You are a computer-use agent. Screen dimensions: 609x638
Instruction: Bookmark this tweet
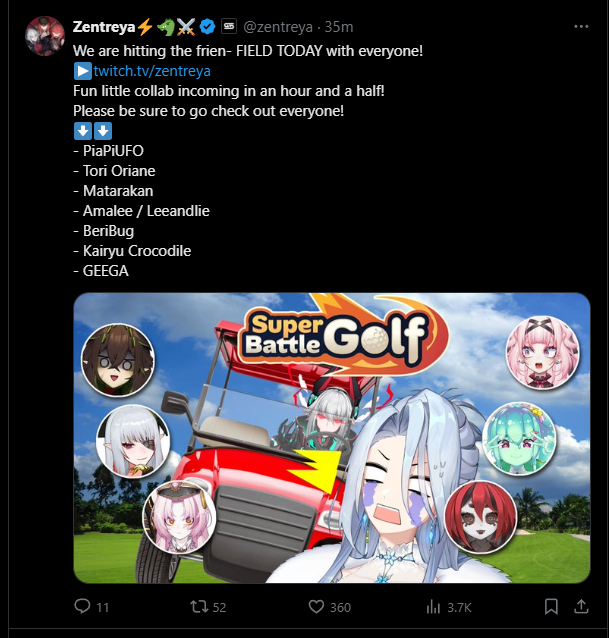(x=551, y=607)
